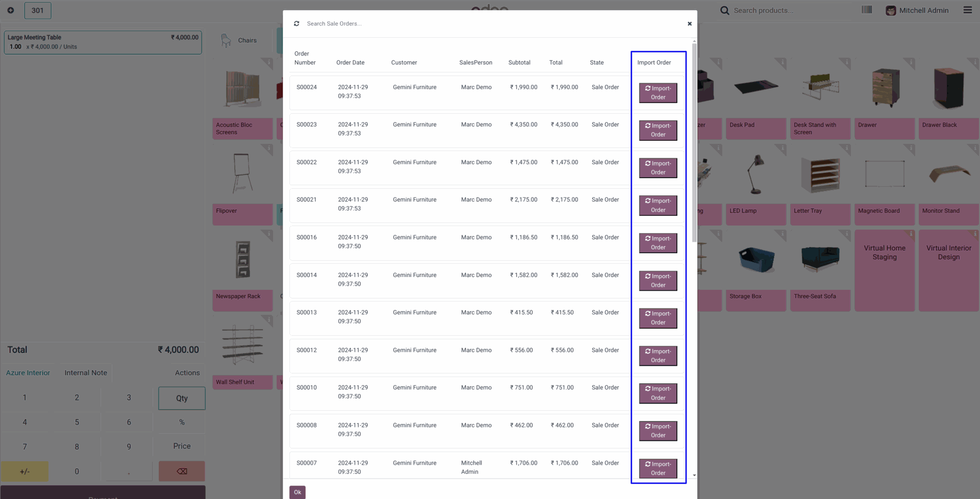Open the Actions menu
The width and height of the screenshot is (980, 499).
point(187,373)
